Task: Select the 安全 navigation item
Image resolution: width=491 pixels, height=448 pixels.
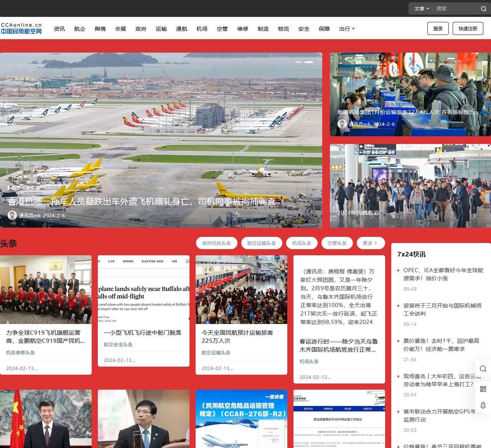Action: [304, 29]
